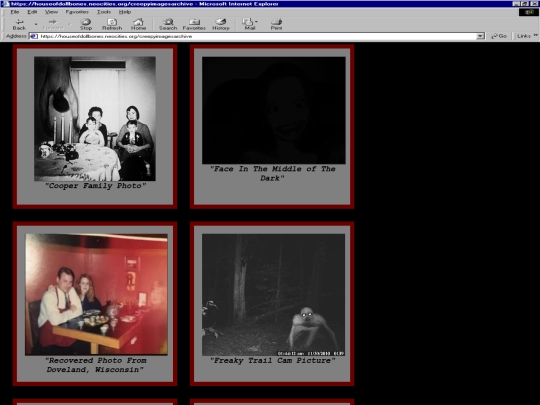This screenshot has height=405, width=540.
Task: Open the dark face image thumbnail
Action: [x=274, y=110]
